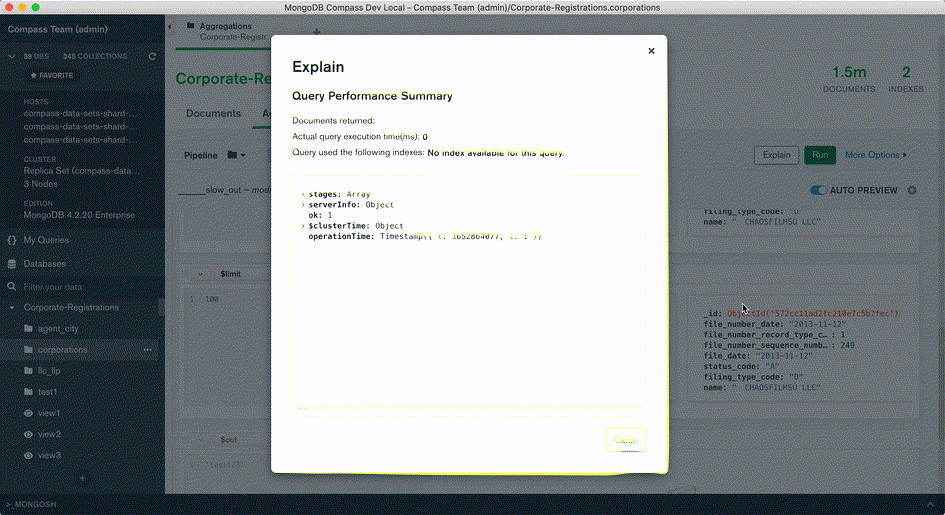The image size is (945, 515).
Task: Click the view1 eye icon
Action: pyautogui.click(x=28, y=413)
